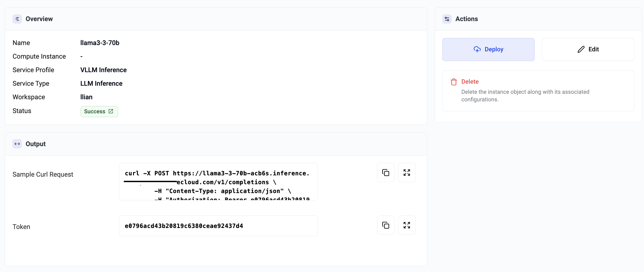This screenshot has width=644, height=272.
Task: Copy the token value to clipboard
Action: pos(386,225)
